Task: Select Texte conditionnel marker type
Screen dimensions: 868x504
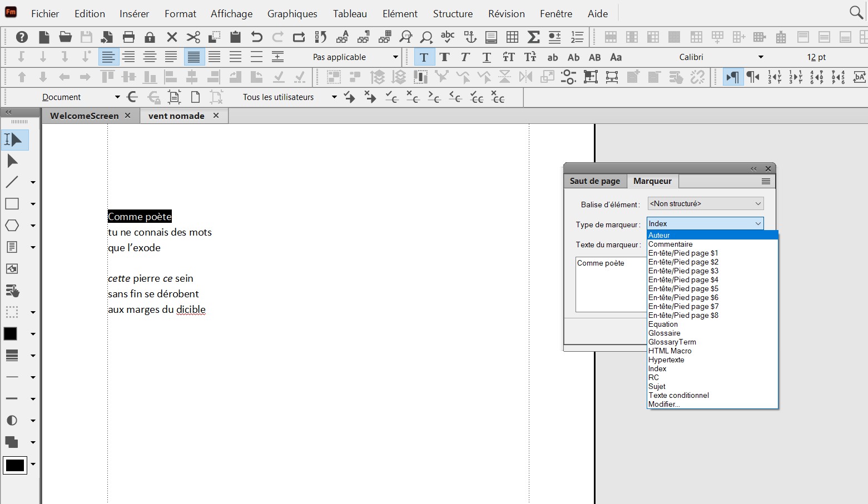Action: click(678, 395)
